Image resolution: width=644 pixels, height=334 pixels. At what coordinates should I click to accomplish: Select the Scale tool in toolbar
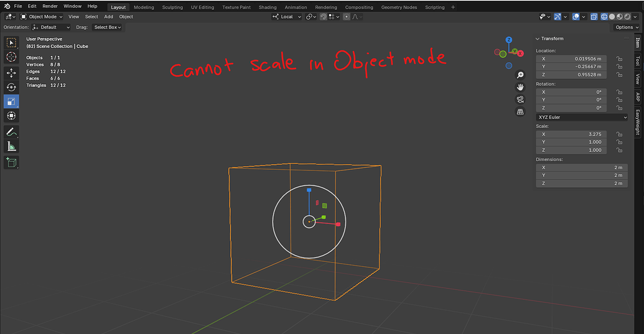click(11, 101)
